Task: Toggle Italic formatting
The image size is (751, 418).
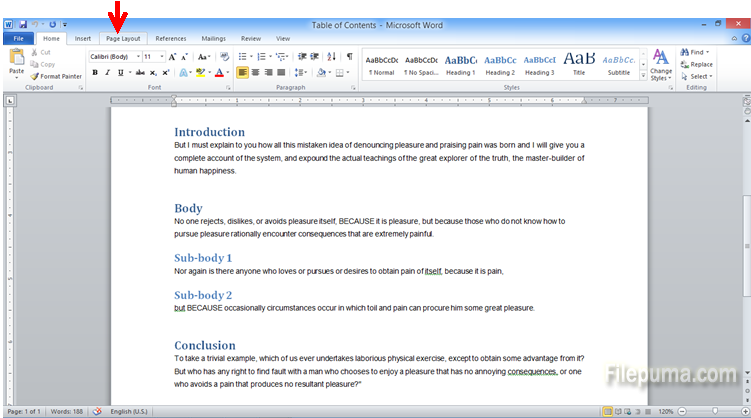Action: point(107,73)
